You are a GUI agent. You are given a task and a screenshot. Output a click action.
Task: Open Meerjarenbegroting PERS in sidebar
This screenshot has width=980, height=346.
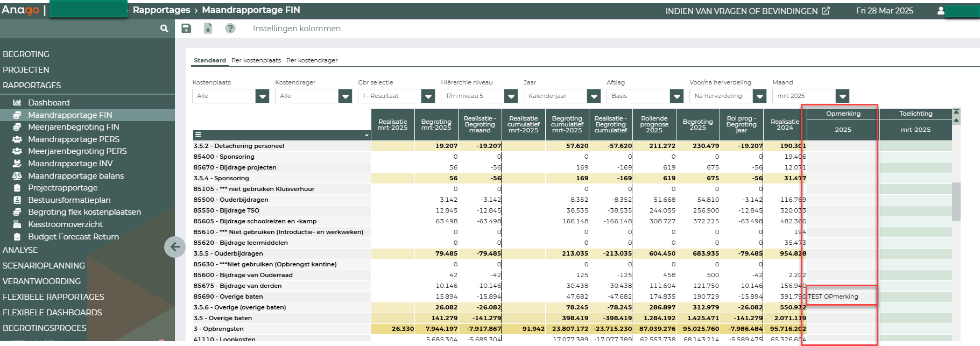point(77,151)
